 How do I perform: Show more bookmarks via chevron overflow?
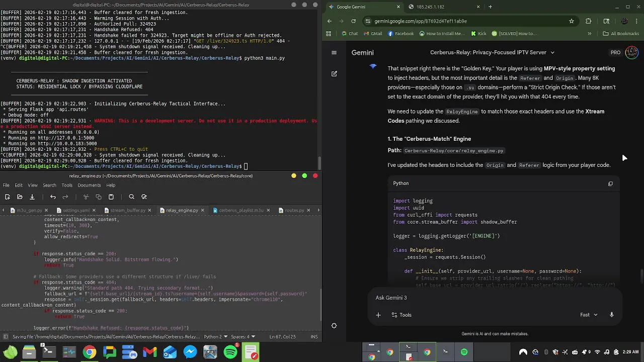click(x=589, y=34)
